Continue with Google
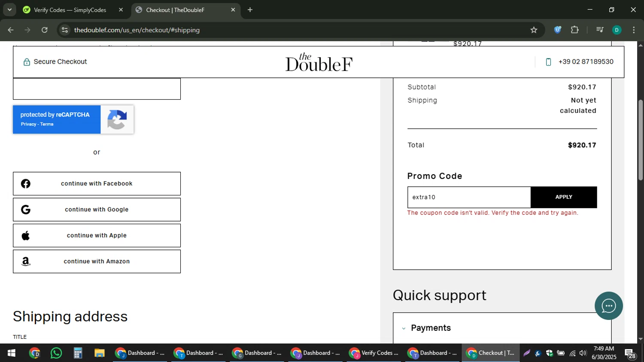This screenshot has width=644, height=362. tap(97, 210)
